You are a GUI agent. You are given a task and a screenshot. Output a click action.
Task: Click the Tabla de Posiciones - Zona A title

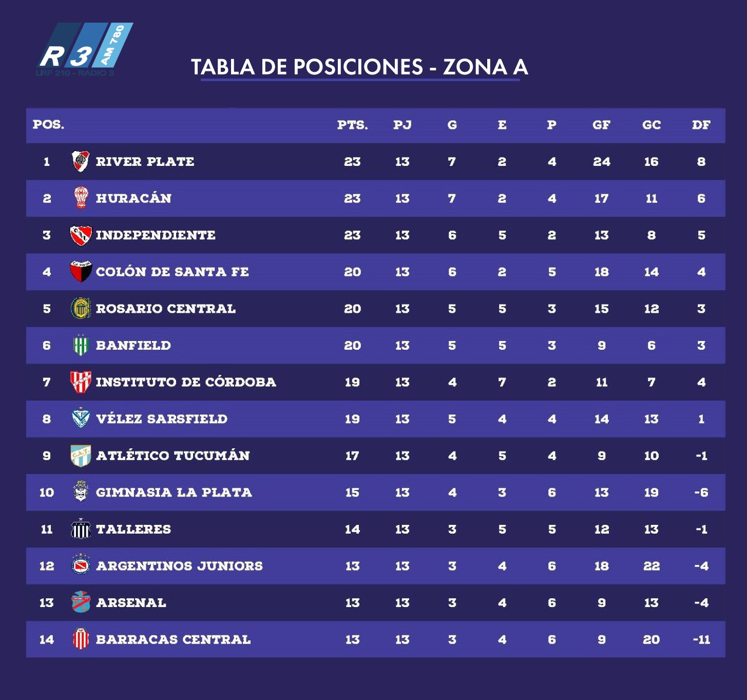359,67
